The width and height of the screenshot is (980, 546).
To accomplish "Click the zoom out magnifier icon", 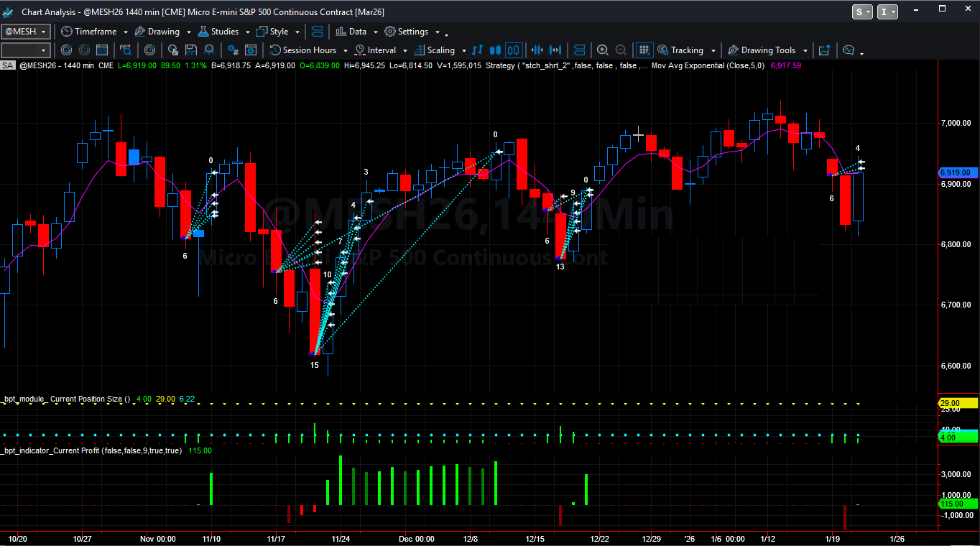I will coord(621,50).
